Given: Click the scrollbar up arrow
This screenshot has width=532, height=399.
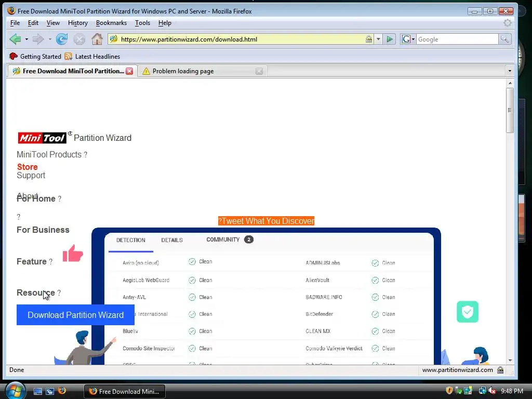Looking at the screenshot, I should (x=510, y=83).
